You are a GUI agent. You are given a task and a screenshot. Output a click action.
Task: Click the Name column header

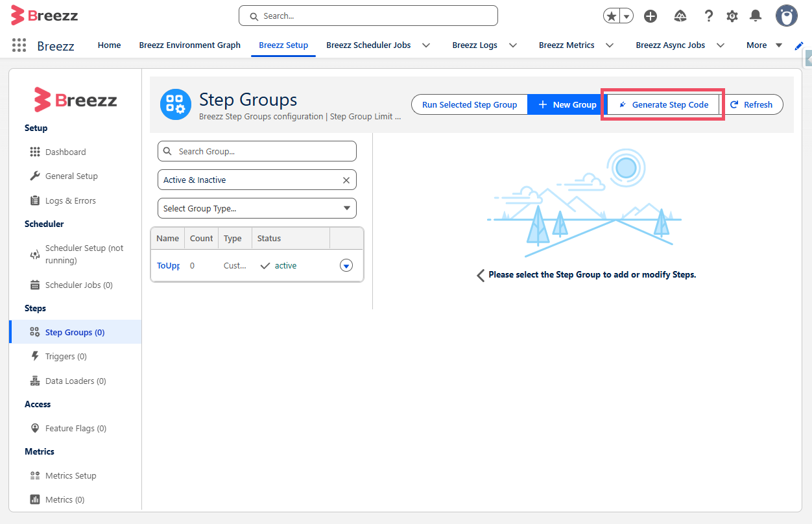click(167, 238)
